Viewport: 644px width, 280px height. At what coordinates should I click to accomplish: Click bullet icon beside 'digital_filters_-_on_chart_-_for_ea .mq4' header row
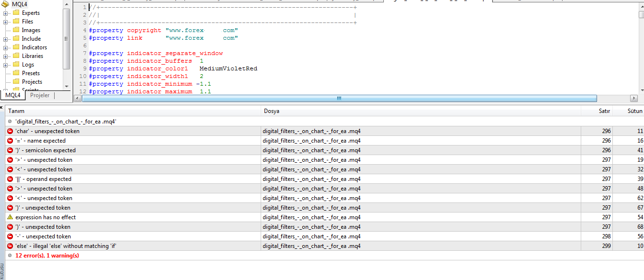coord(10,122)
